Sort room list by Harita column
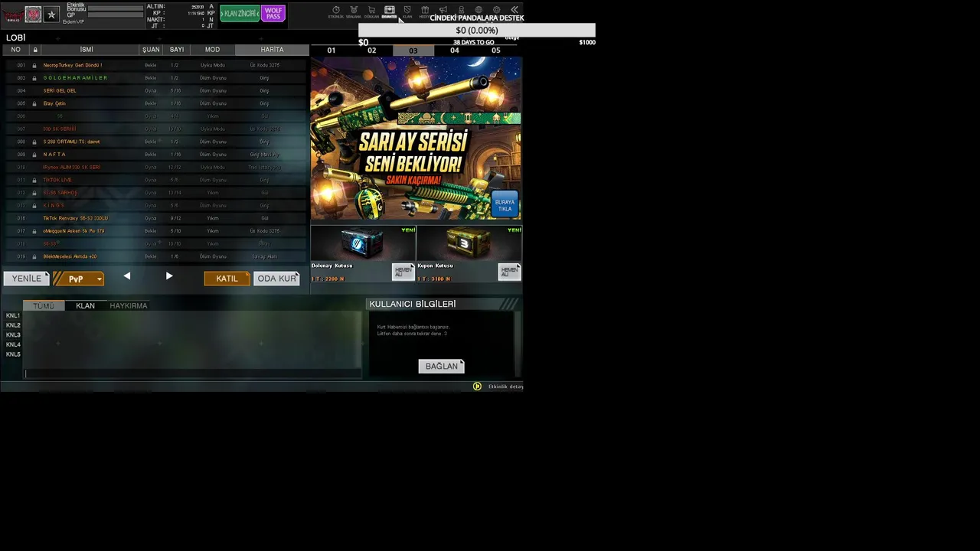 (272, 50)
